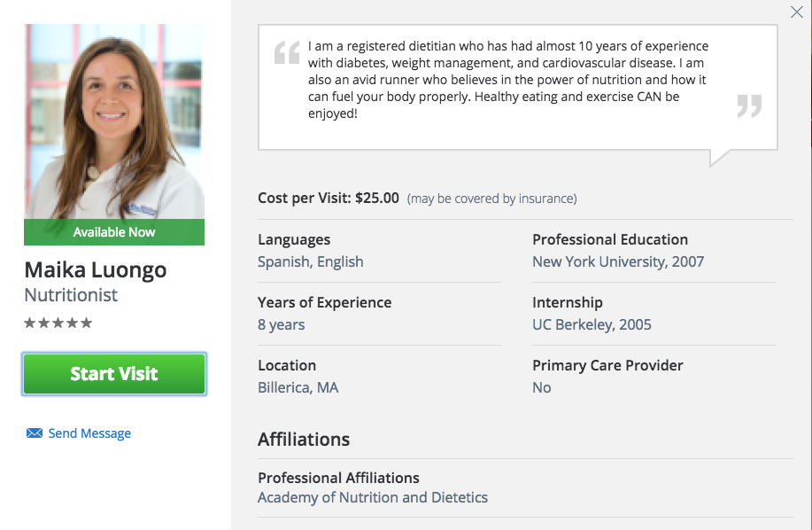Click the Affiliations section heading
Image resolution: width=812 pixels, height=530 pixels.
pyautogui.click(x=304, y=440)
